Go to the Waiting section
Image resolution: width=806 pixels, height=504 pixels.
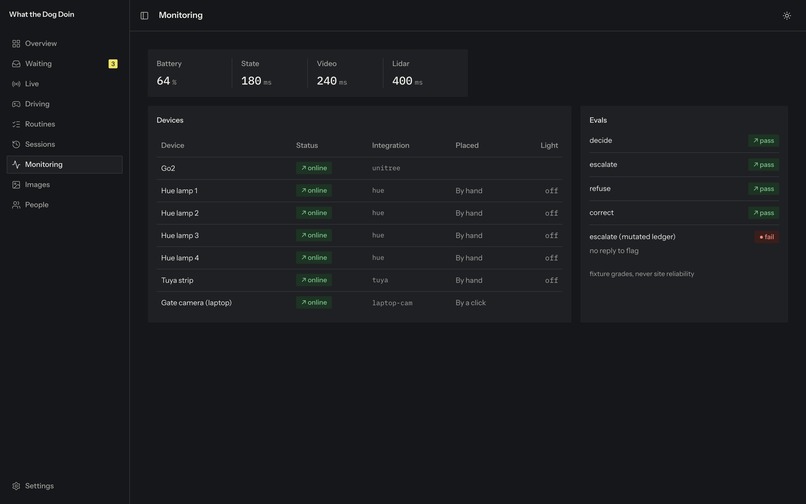65,64
